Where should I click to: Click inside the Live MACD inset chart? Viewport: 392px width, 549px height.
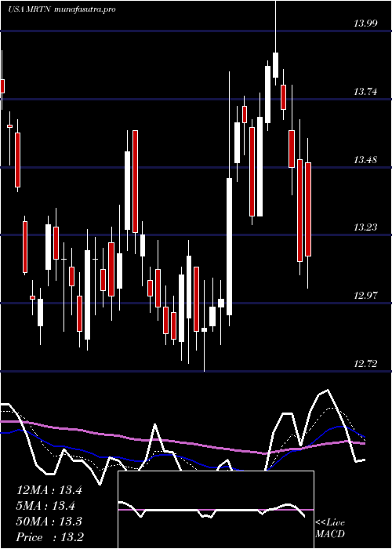216,510
